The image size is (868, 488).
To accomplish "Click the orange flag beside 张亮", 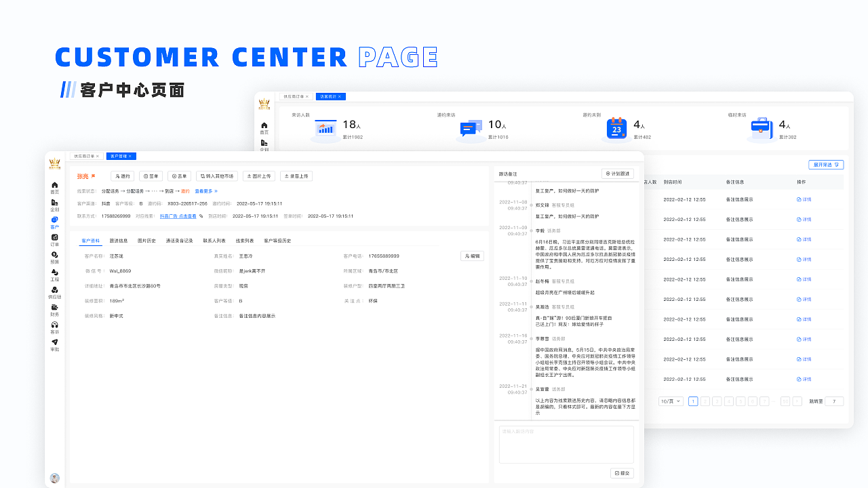I will 94,176.
